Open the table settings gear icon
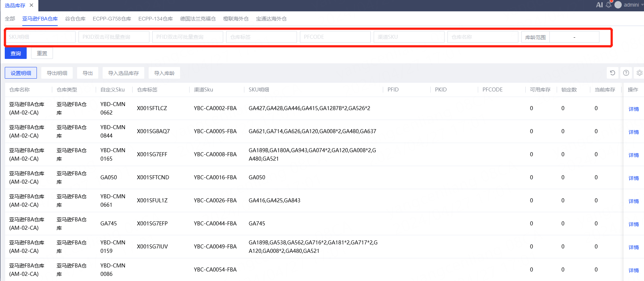Image resolution: width=644 pixels, height=281 pixels. coord(639,73)
